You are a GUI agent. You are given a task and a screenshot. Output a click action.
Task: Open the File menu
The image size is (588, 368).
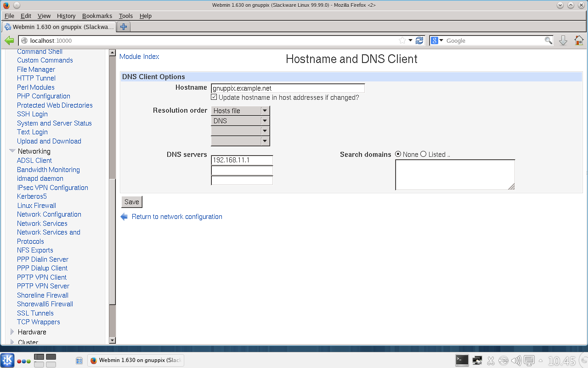[x=9, y=16]
